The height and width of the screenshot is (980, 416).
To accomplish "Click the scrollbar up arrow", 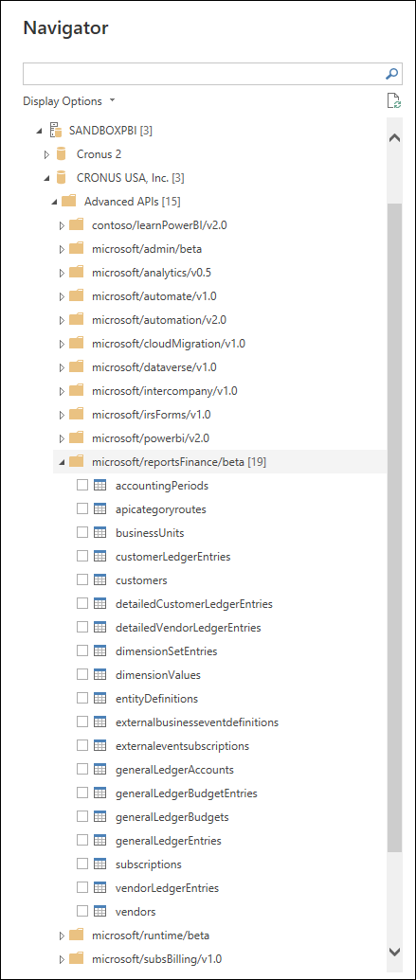I will [395, 138].
